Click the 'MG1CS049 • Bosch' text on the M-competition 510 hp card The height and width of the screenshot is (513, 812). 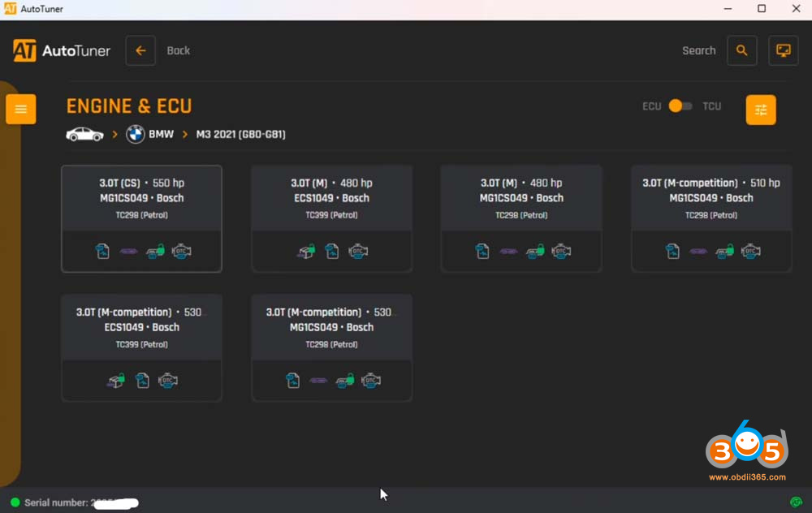(711, 198)
